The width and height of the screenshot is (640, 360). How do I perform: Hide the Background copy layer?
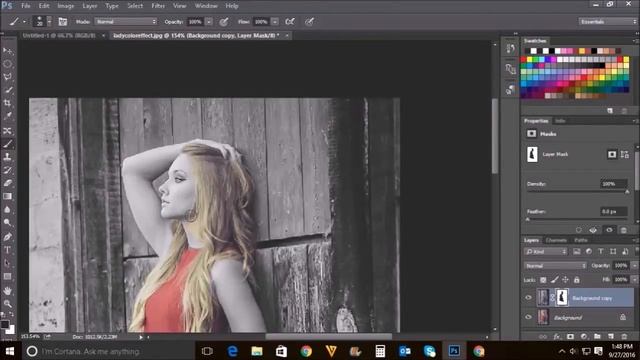528,298
